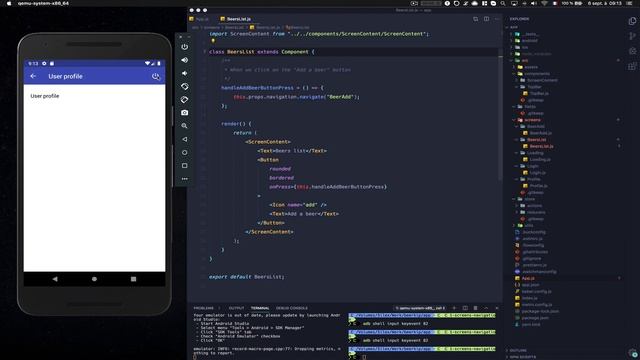Add a new terminal with plus icon

tap(454, 308)
